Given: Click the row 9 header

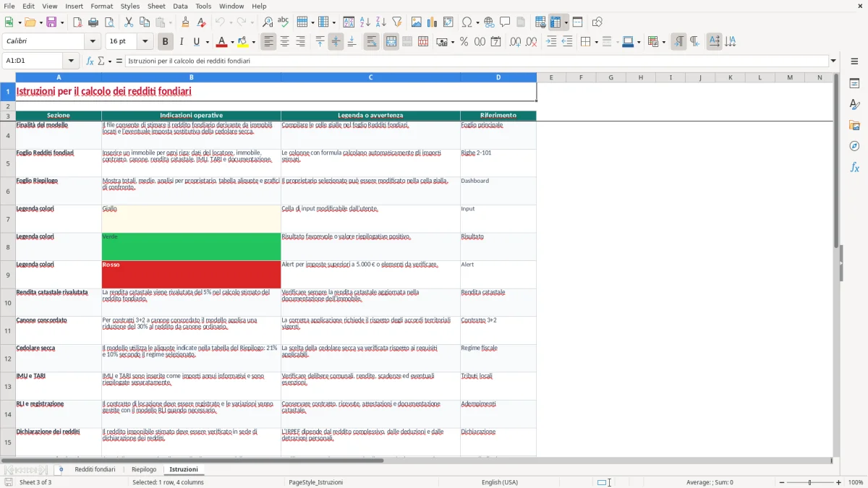Looking at the screenshot, I should 8,275.
